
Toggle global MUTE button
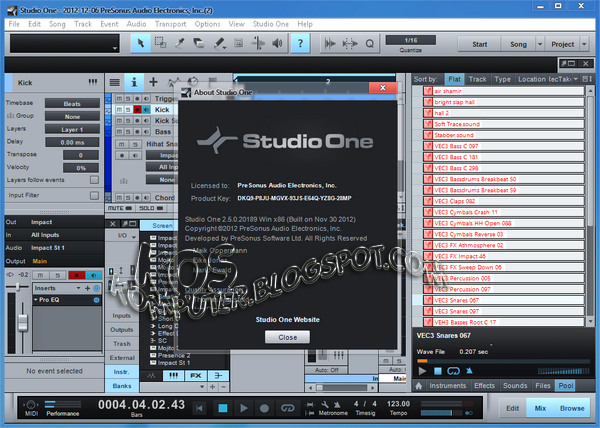120,208
